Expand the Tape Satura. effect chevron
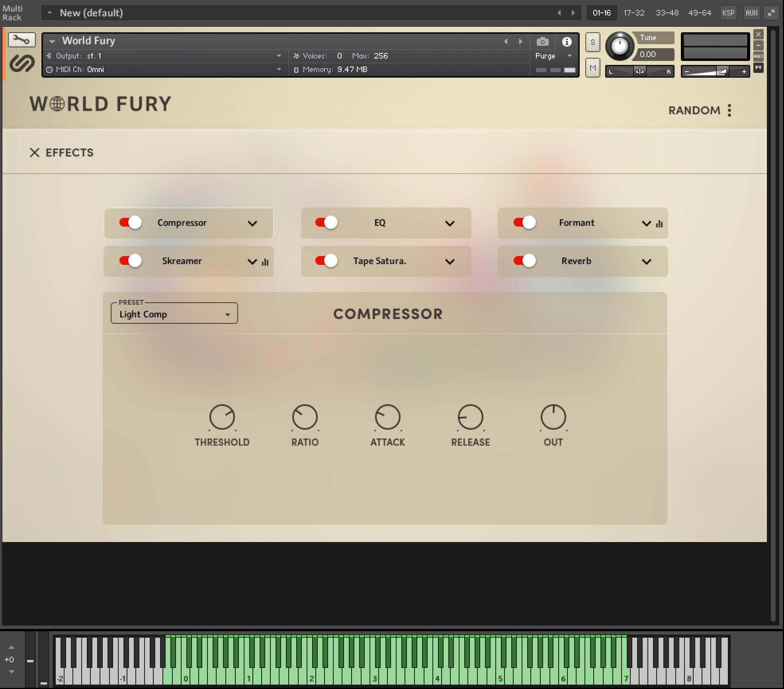 click(450, 262)
